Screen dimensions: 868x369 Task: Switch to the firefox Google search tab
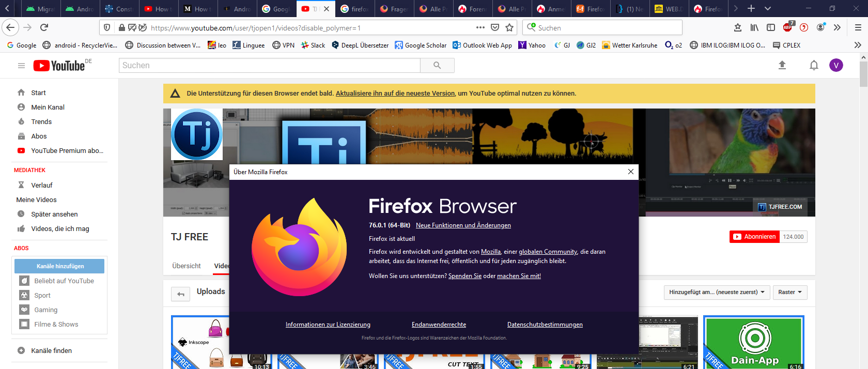[355, 9]
